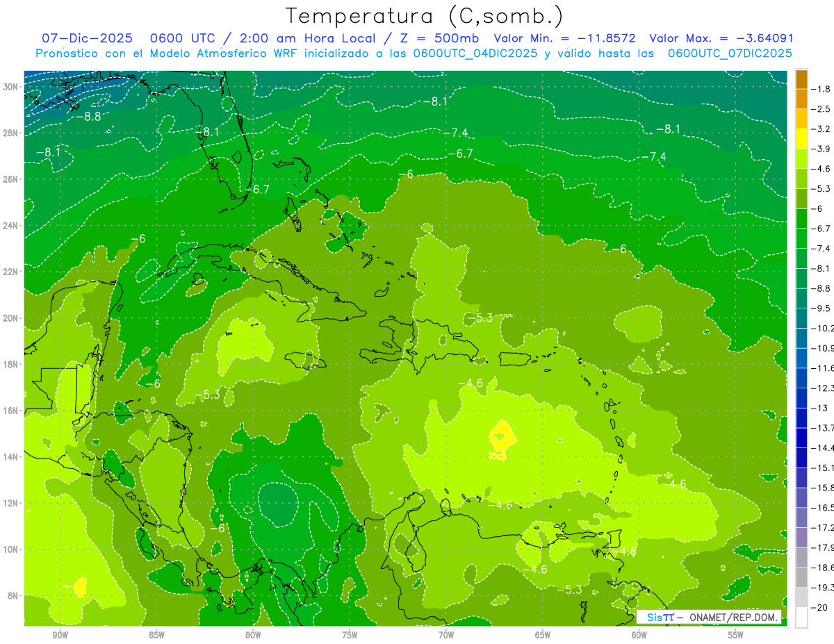The height and width of the screenshot is (644, 834).
Task: Click the colorbar label "-1.8"
Action: [822, 89]
